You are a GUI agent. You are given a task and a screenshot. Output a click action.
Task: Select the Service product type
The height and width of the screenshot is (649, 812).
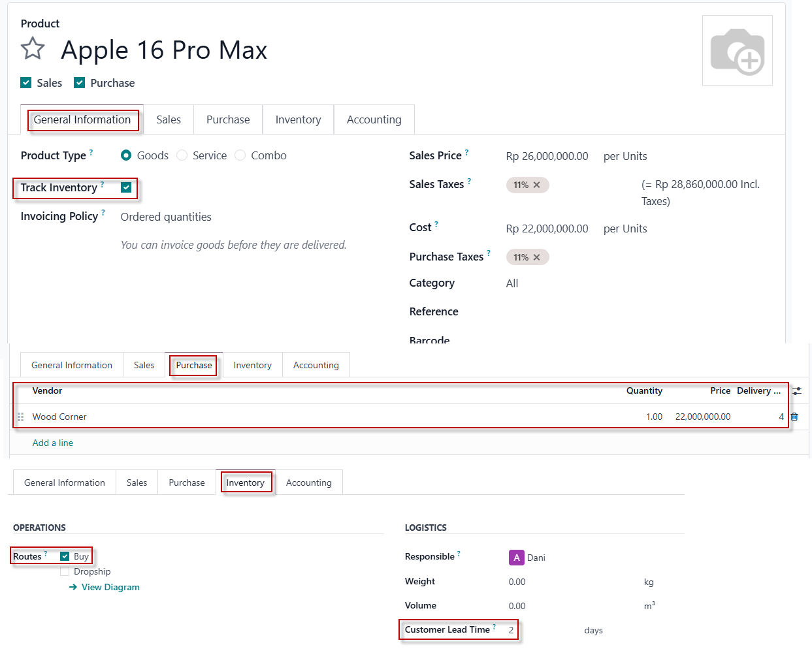(182, 155)
